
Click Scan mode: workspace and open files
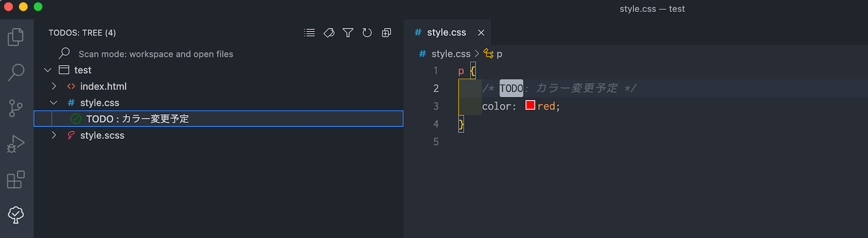click(156, 54)
